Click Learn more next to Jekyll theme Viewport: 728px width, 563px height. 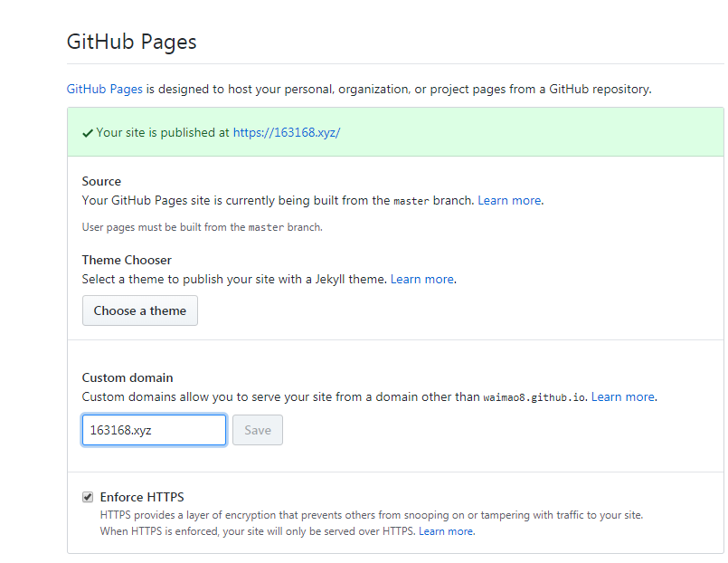422,279
